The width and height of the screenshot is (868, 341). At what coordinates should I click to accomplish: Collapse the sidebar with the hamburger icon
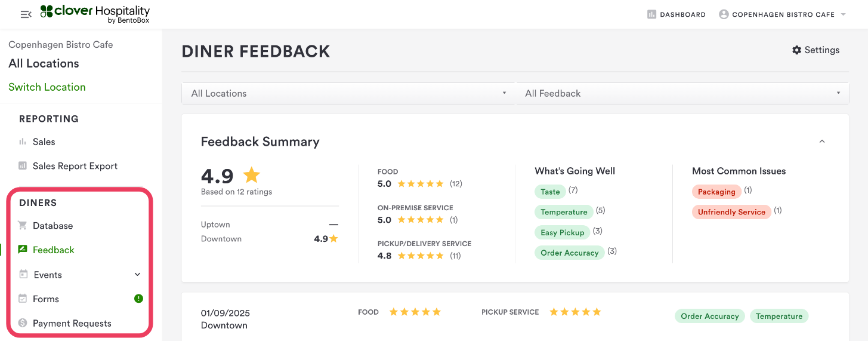[26, 14]
